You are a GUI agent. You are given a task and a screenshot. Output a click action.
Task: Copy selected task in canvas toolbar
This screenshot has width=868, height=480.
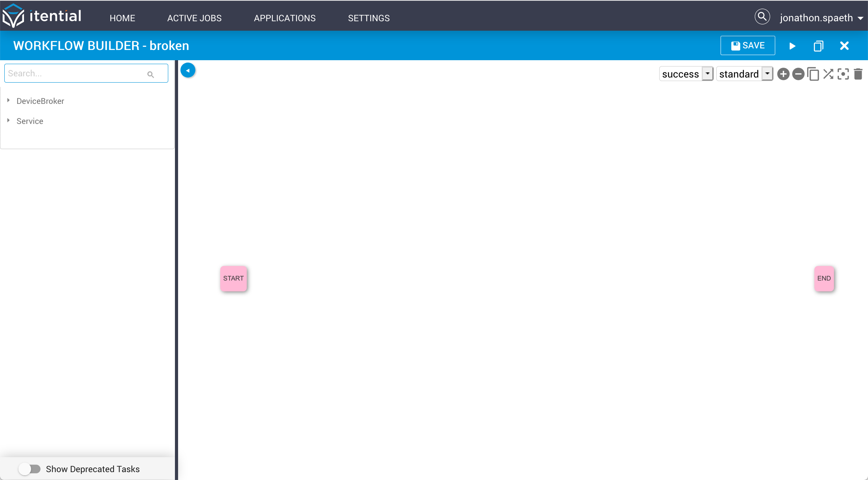[813, 74]
